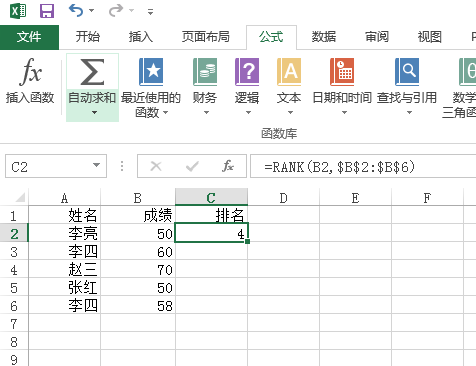Click cell containing 排名
This screenshot has height=366, width=476.
point(211,215)
